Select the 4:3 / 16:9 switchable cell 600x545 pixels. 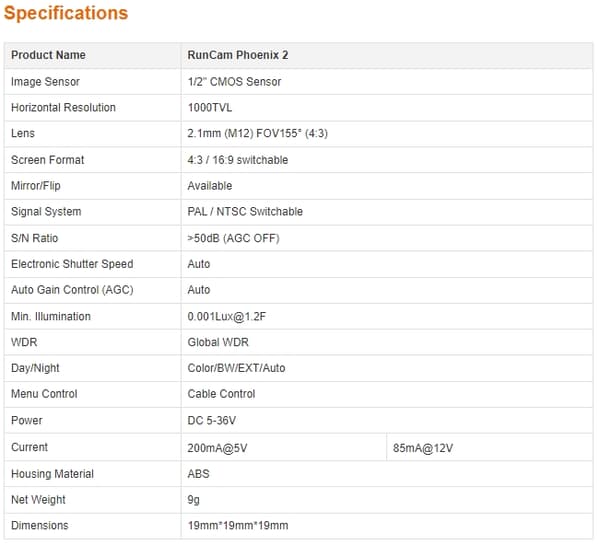coord(387,160)
